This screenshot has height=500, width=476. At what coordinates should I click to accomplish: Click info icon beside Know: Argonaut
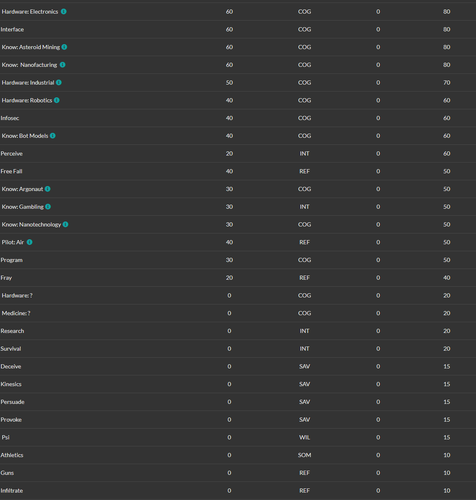(x=48, y=189)
